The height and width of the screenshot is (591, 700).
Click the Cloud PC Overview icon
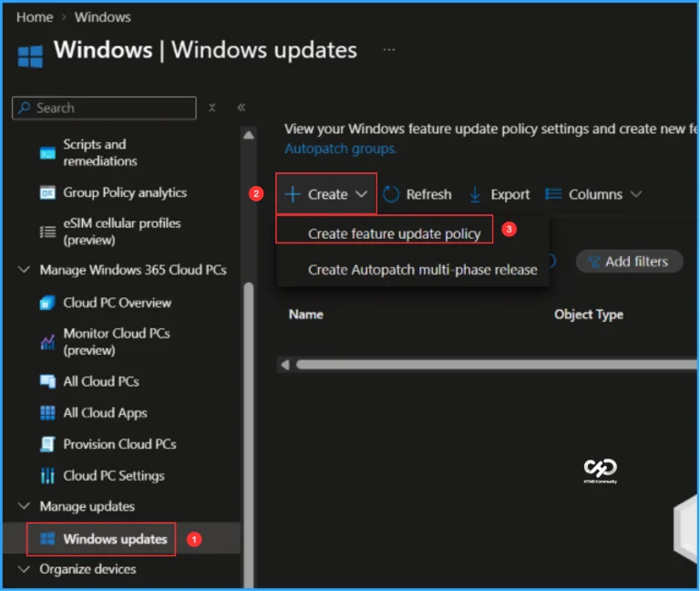click(x=47, y=303)
